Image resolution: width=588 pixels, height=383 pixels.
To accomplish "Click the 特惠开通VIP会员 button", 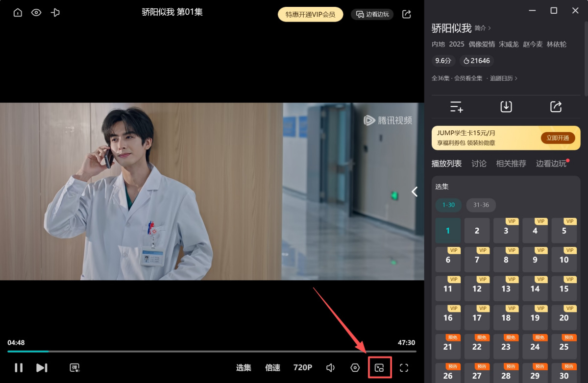I will pyautogui.click(x=310, y=14).
